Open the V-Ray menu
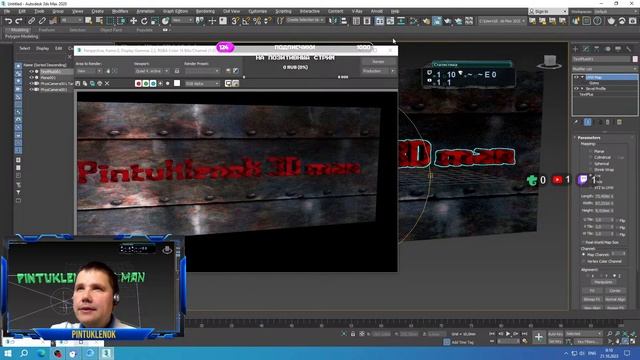The image size is (640, 360). [x=357, y=11]
